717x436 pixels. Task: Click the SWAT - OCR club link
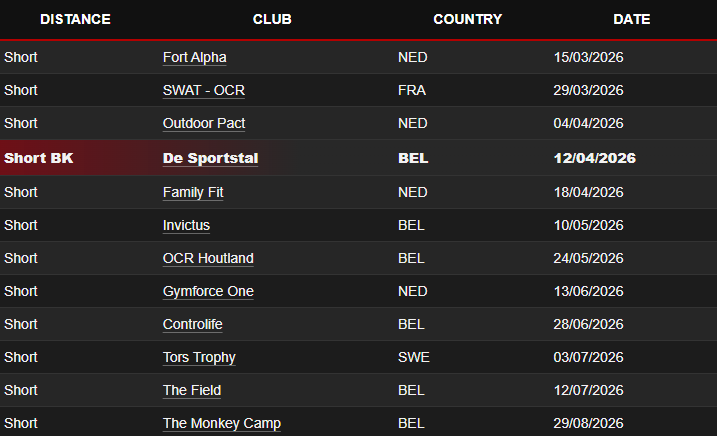[203, 90]
